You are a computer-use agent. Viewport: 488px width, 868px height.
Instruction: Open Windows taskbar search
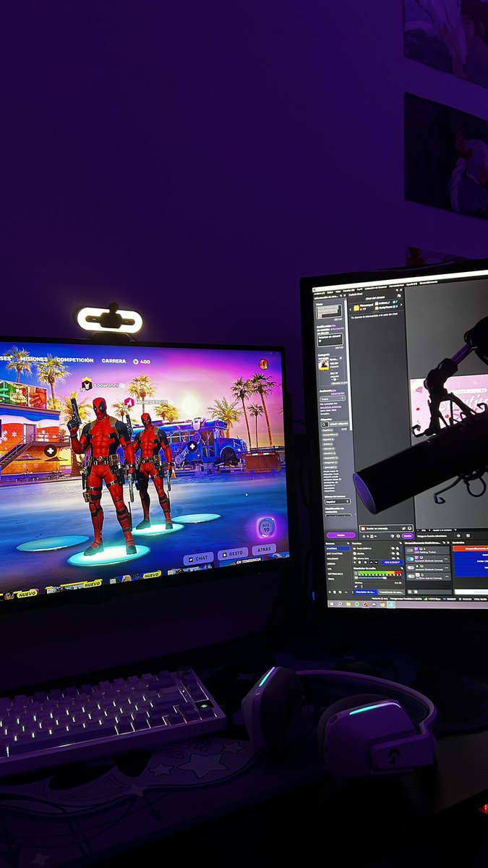(340, 604)
